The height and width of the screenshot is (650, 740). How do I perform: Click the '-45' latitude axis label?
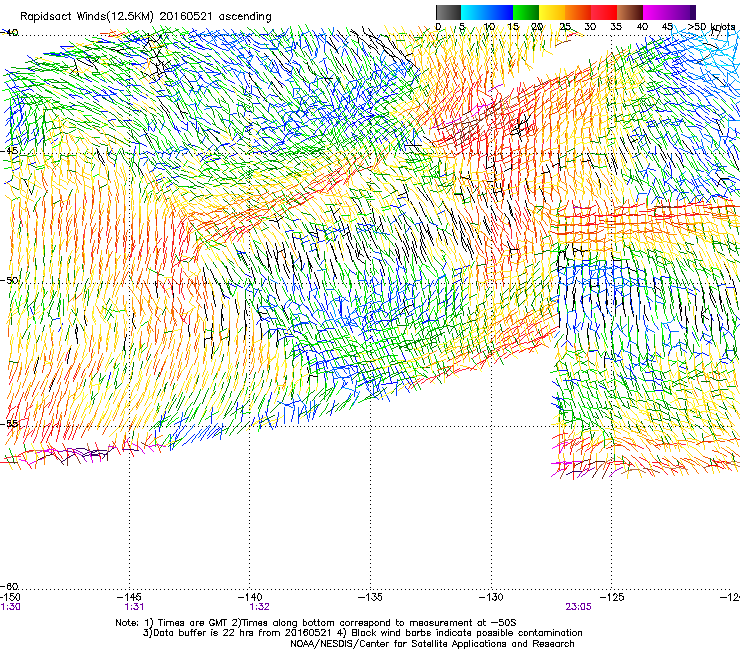pos(9,151)
